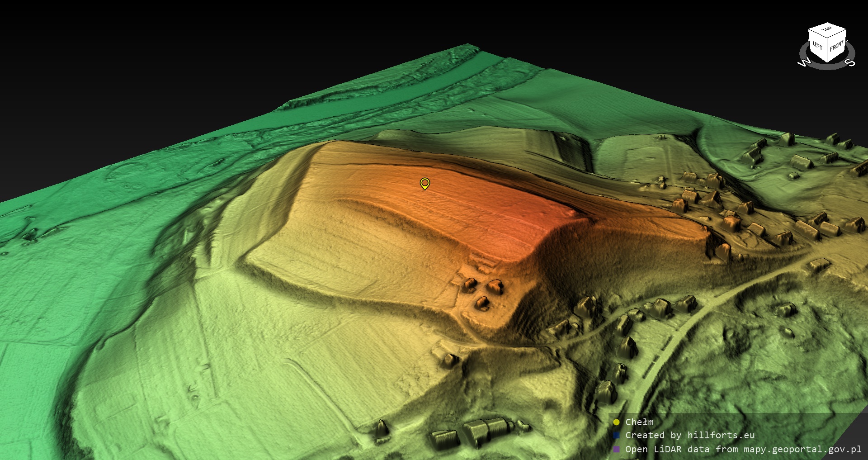
Task: Select the LEFT face of the view cube
Action: [817, 46]
